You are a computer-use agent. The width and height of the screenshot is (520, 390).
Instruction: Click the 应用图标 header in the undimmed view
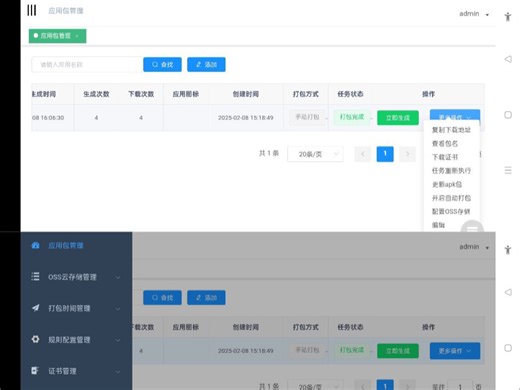coord(186,94)
